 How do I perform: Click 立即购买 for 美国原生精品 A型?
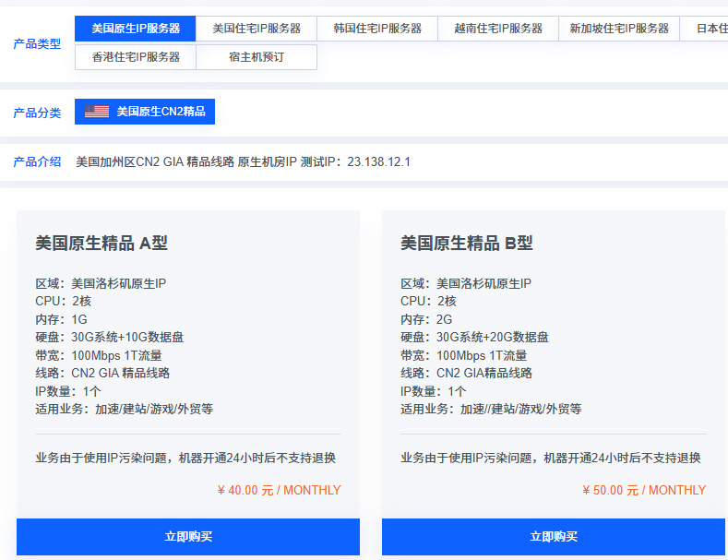pos(188,537)
